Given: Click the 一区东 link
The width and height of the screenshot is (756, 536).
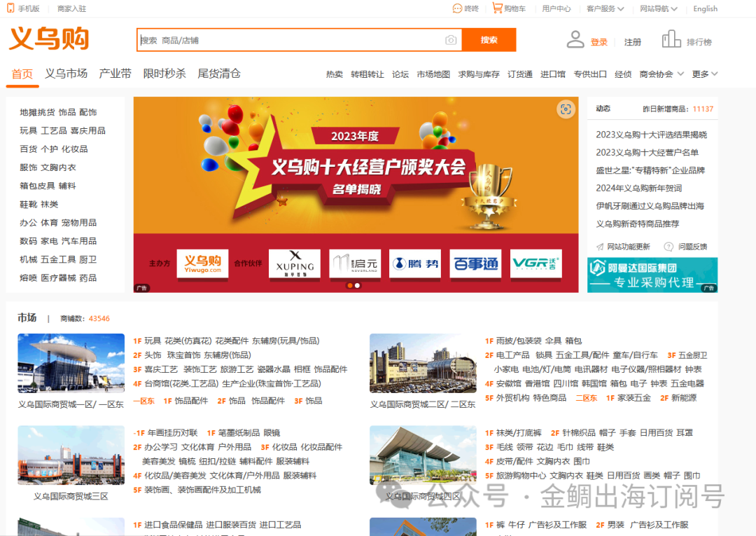Looking at the screenshot, I should pos(143,401).
